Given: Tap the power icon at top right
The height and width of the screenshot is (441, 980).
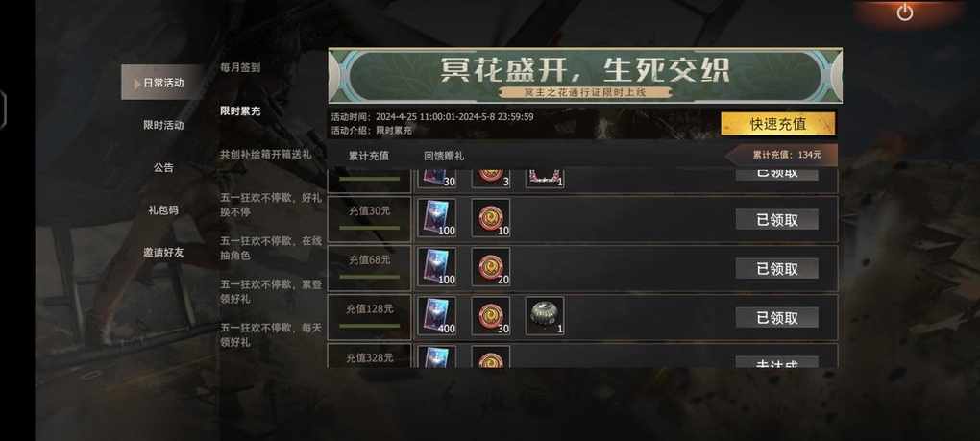Looking at the screenshot, I should click(905, 12).
